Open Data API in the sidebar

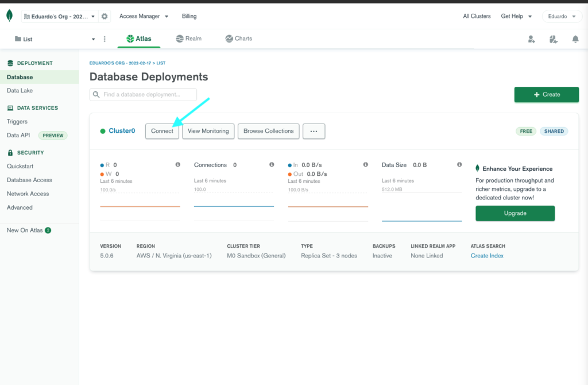click(18, 135)
